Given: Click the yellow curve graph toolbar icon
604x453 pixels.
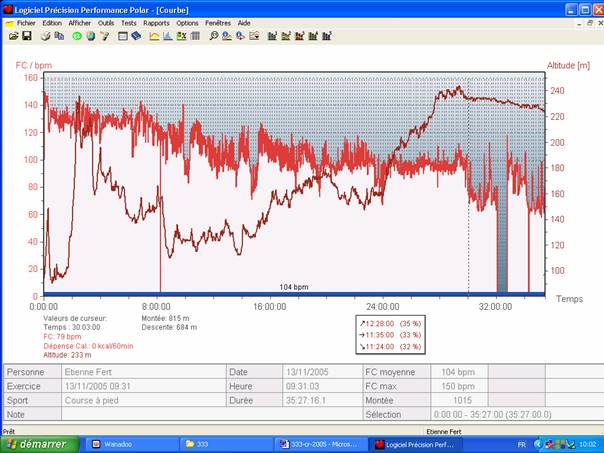Looking at the screenshot, I should tap(155, 36).
